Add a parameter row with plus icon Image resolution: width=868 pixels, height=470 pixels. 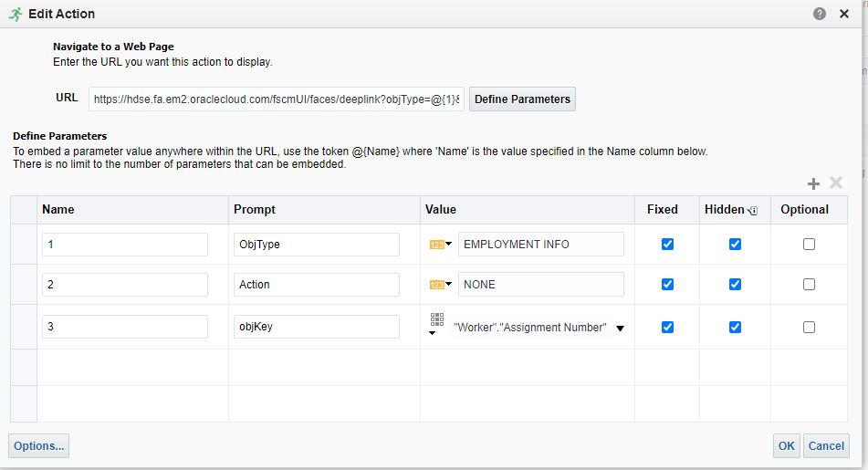tap(813, 183)
